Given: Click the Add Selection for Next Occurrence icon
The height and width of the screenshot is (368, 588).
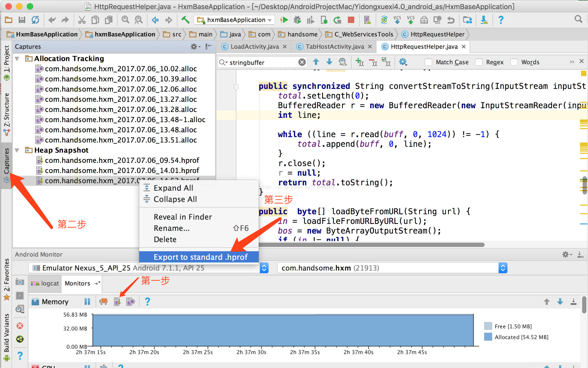Looking at the screenshot, I should (x=359, y=62).
